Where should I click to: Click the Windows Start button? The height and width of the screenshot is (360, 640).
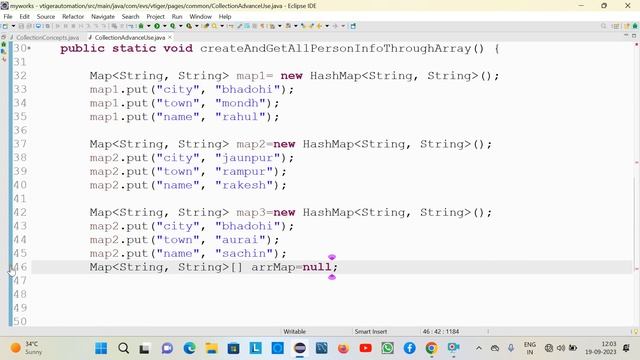(x=101, y=348)
